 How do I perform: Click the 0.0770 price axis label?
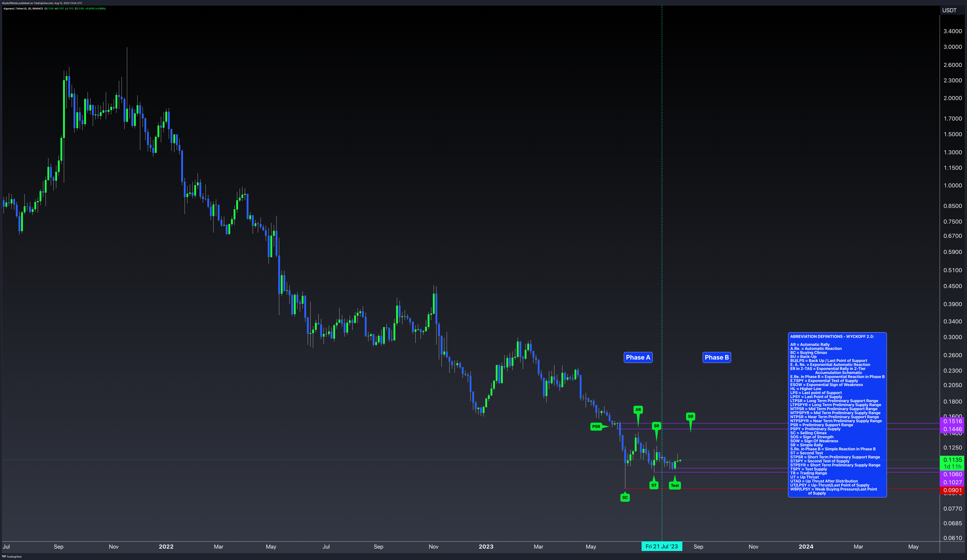point(953,509)
